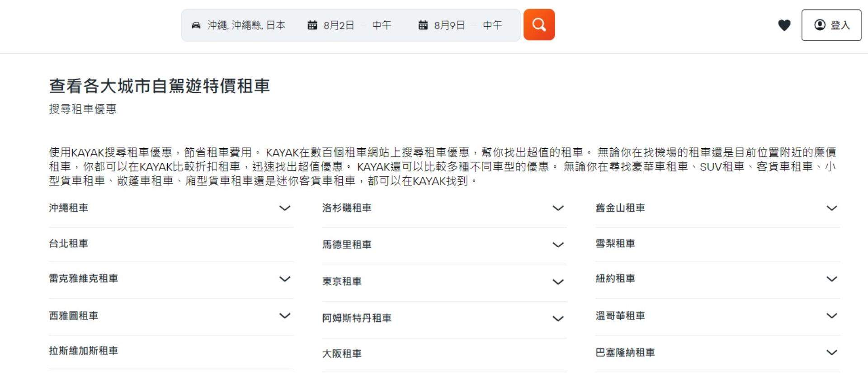
Task: Click heading 查看各大城市自駕遊特價租車
Action: tap(160, 86)
